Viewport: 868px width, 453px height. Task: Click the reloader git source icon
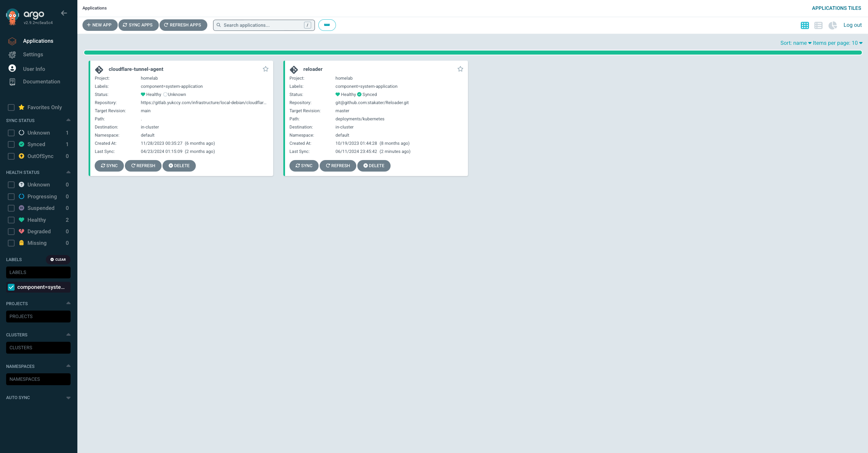[294, 70]
